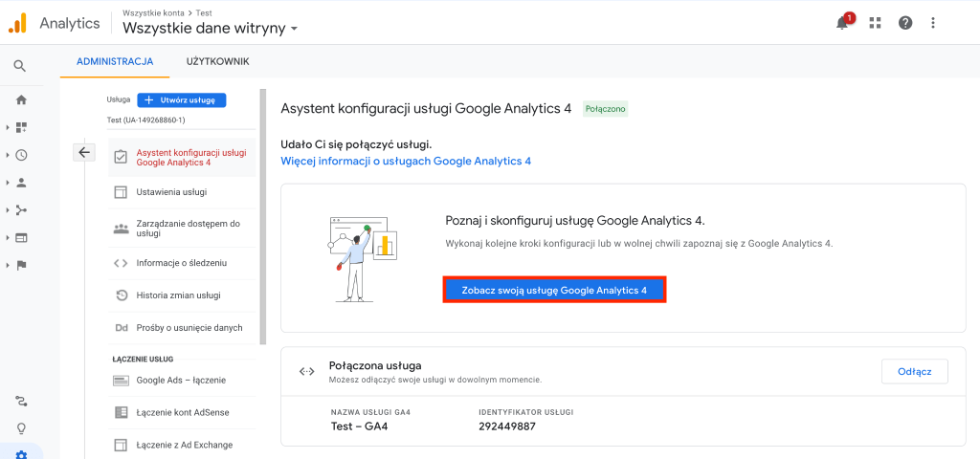Image resolution: width=980 pixels, height=459 pixels.
Task: Switch to the UŻYTKOWNIK tab
Action: point(217,61)
